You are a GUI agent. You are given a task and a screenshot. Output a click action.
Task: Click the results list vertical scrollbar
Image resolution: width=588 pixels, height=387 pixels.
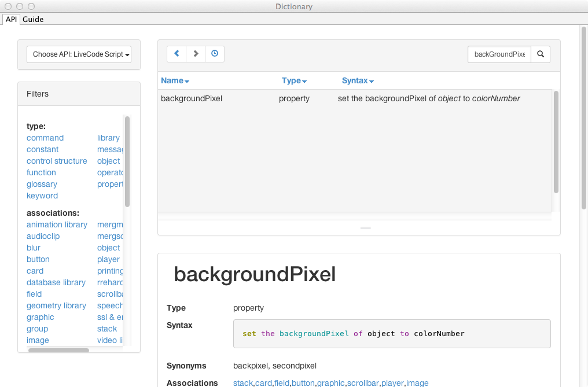556,142
